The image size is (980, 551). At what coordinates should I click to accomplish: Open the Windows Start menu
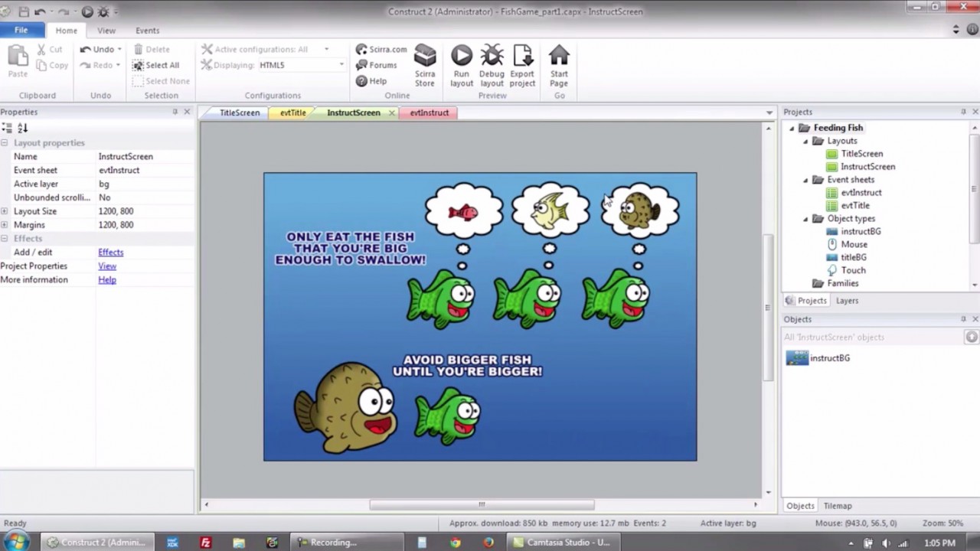pyautogui.click(x=16, y=542)
